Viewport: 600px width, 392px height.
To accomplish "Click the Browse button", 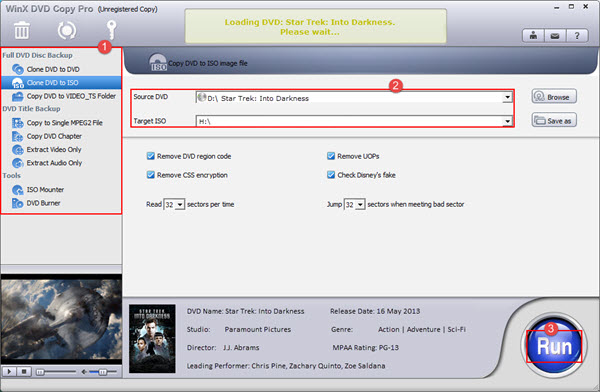I will pos(554,97).
